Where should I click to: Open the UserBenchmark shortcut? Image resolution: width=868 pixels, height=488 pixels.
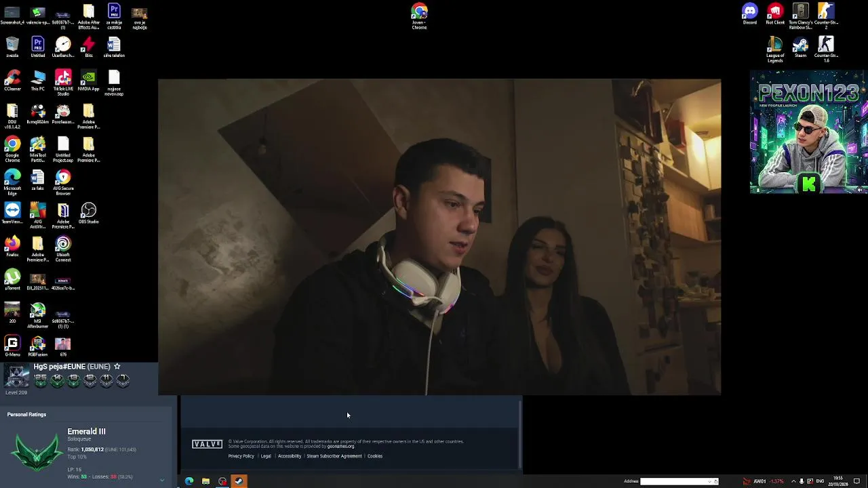(x=63, y=47)
